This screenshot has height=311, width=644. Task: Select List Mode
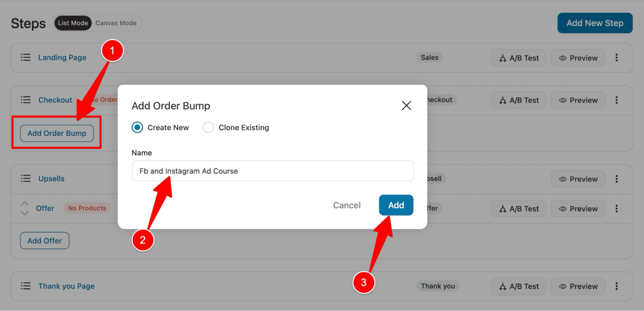click(72, 23)
